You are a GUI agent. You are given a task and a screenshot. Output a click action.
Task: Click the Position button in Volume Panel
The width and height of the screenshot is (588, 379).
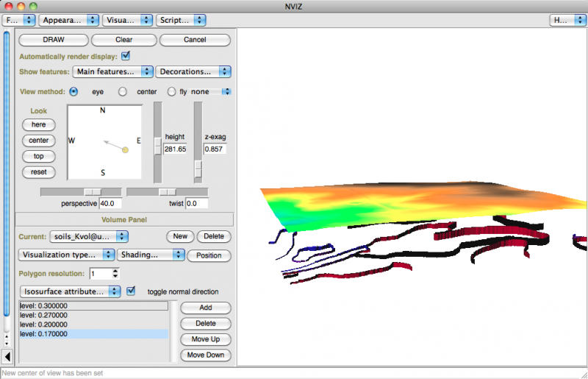click(x=209, y=255)
